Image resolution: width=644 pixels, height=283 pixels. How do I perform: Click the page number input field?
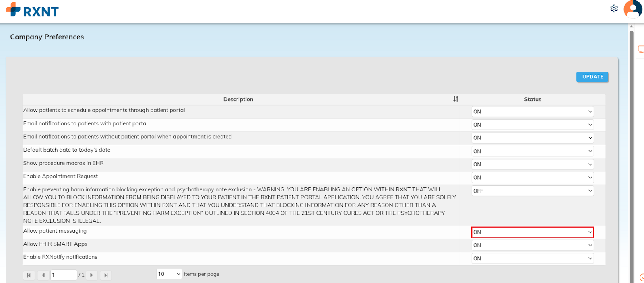click(63, 275)
